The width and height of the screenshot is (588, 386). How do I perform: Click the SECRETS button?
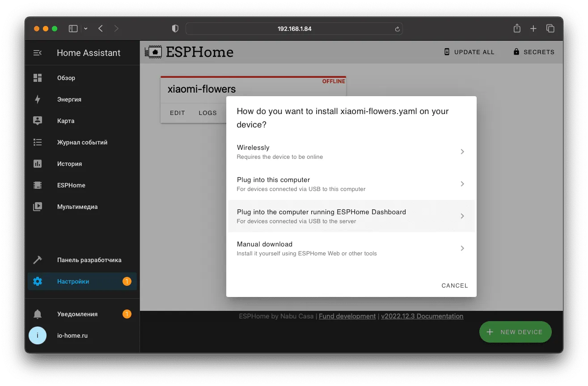pyautogui.click(x=534, y=52)
